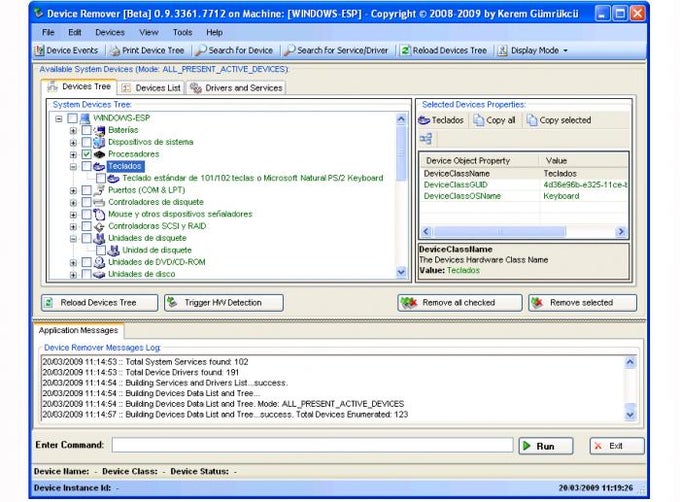
Task: Click Remove all checked button
Action: click(x=460, y=303)
